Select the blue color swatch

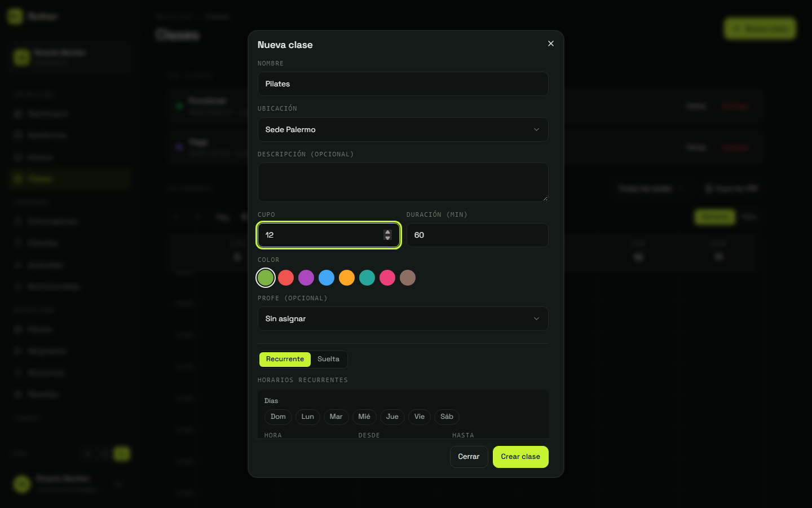pos(326,278)
